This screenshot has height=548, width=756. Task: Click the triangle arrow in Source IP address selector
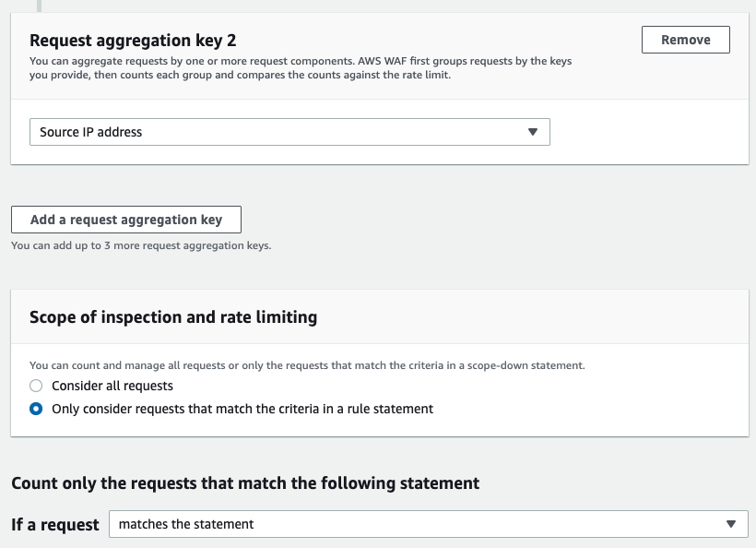point(532,132)
